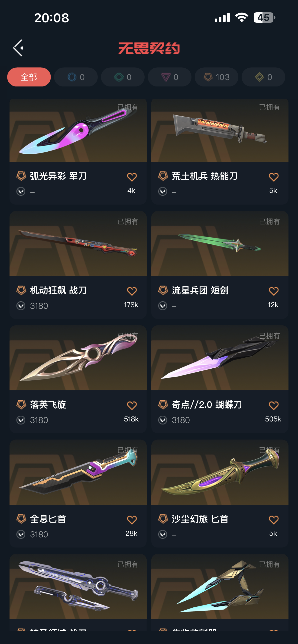The height and width of the screenshot is (644, 298).
Task: Toggle favorite heart on 弧光异彩 军刀
Action: pyautogui.click(x=132, y=177)
